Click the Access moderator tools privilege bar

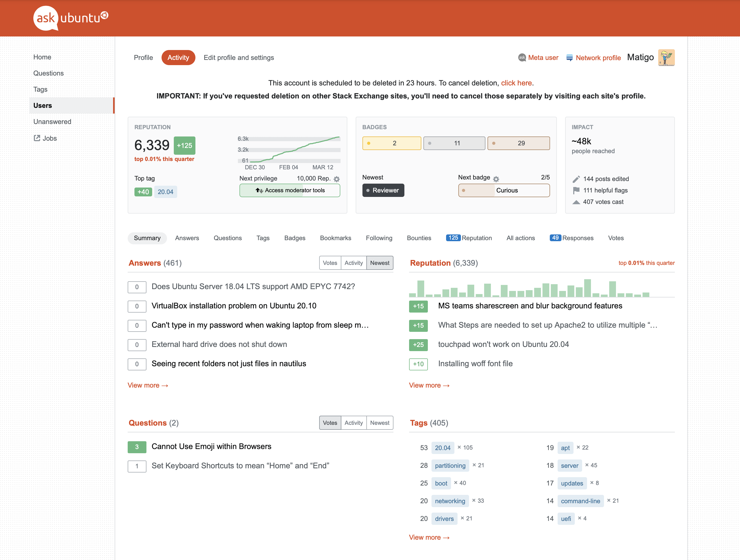(290, 190)
